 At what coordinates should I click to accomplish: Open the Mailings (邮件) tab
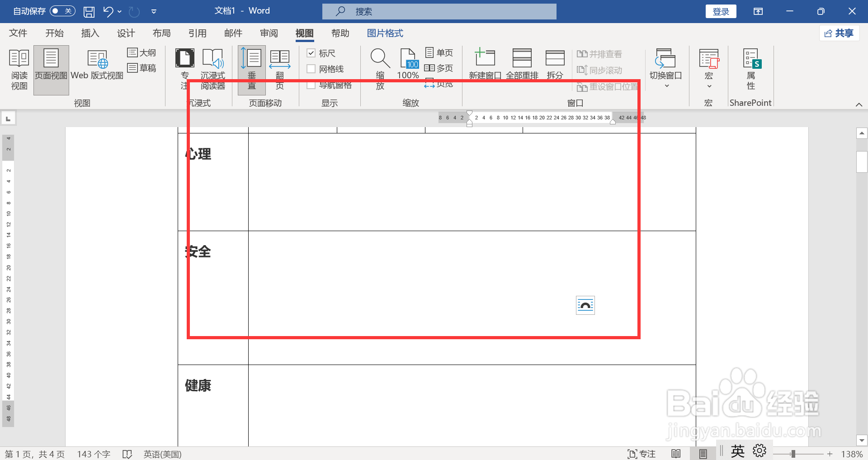[x=233, y=33]
